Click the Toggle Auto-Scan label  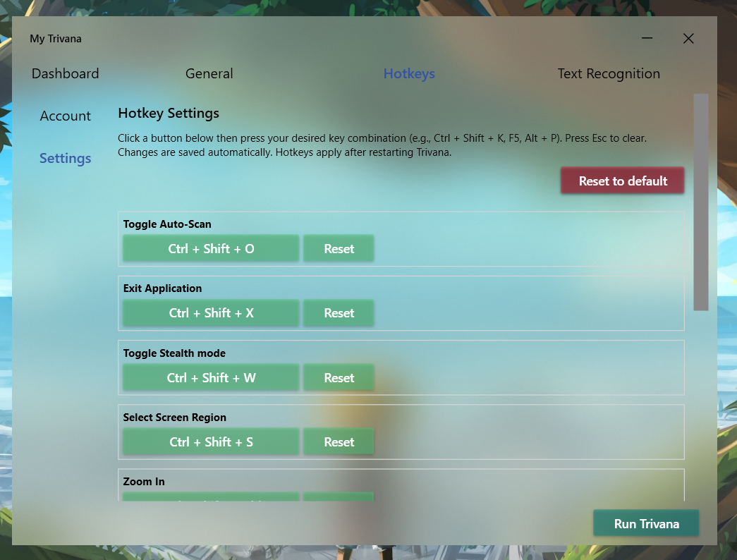tap(167, 224)
